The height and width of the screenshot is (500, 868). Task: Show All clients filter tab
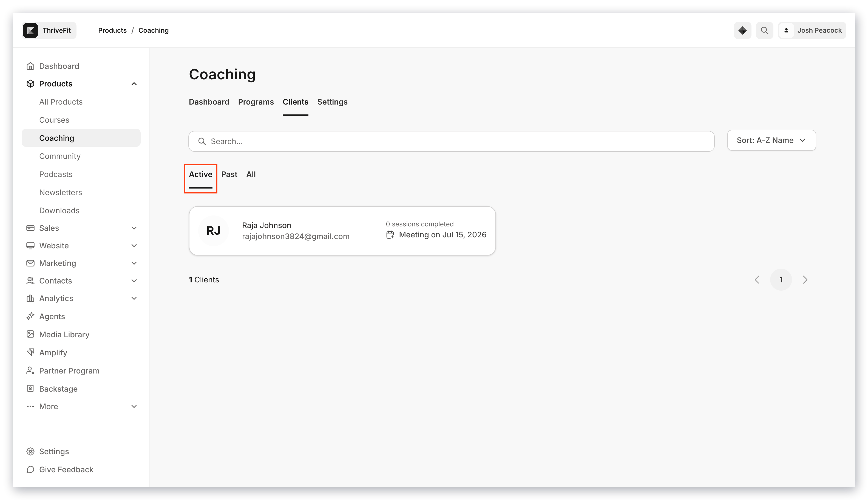[251, 175]
